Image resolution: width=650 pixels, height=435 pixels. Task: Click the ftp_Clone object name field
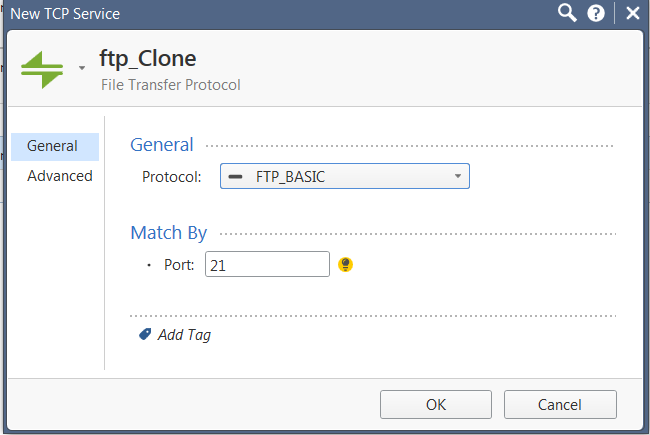click(x=148, y=59)
